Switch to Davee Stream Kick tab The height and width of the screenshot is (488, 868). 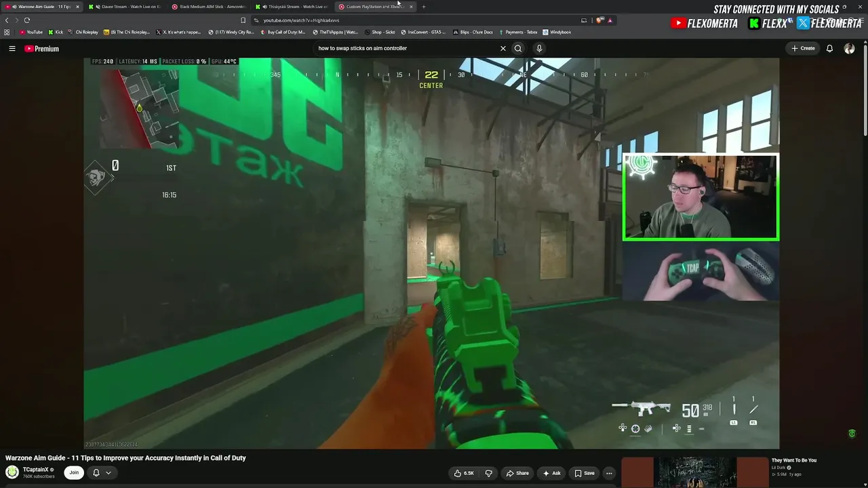(125, 7)
